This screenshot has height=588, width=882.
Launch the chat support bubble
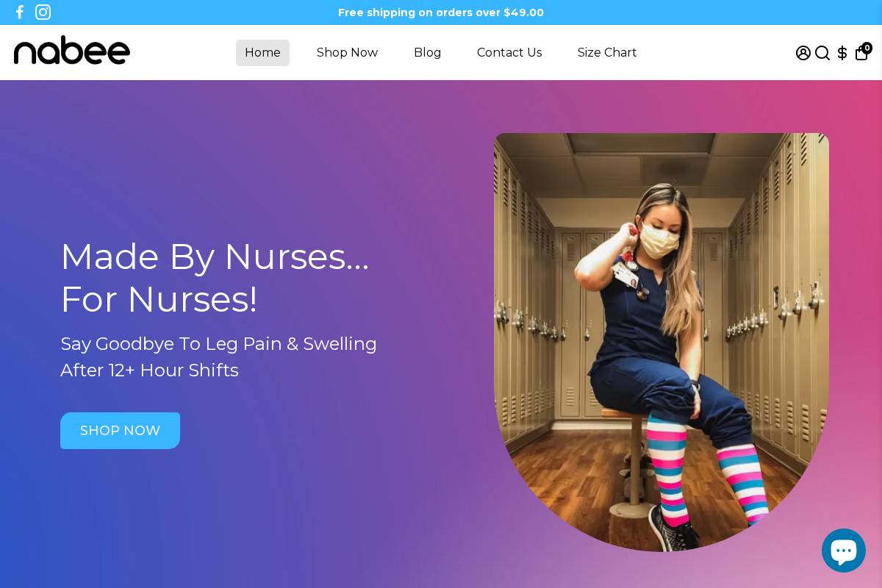(844, 550)
